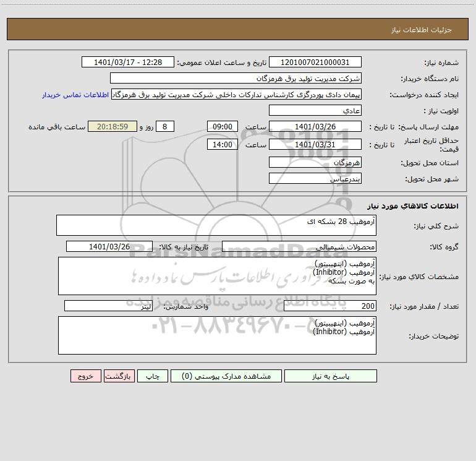
Task: Click label 'توضیحات خریدار:'
Action: pyautogui.click(x=434, y=336)
